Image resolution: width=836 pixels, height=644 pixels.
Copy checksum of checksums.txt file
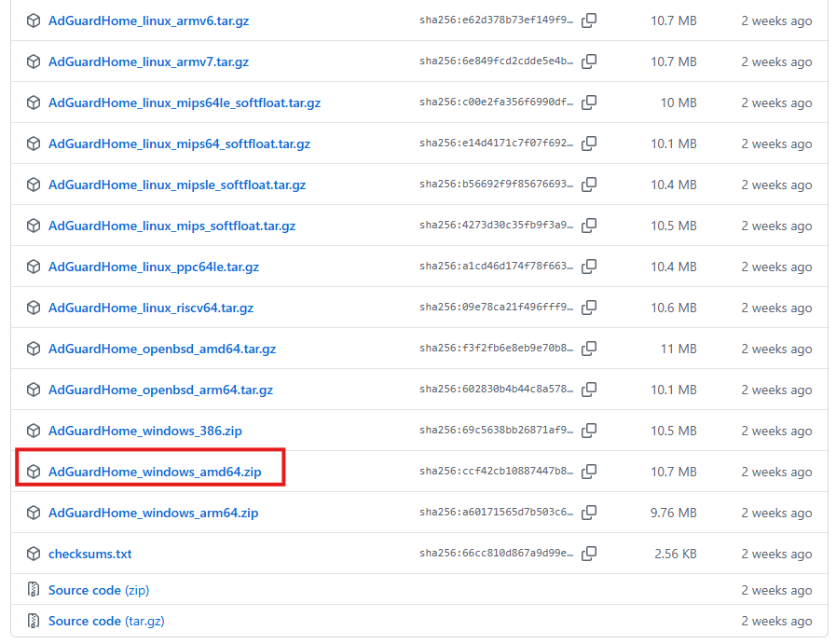point(589,554)
